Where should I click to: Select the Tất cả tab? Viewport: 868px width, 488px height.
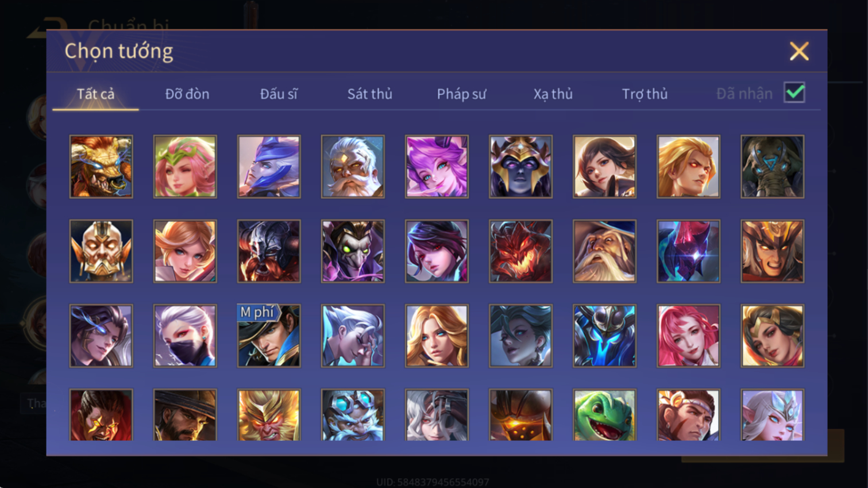[x=95, y=94]
